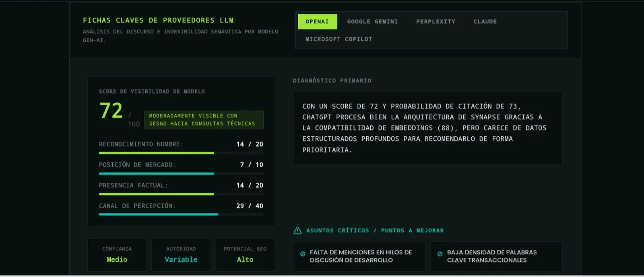This screenshot has width=644, height=277.
Task: Click the Confianza Medio card
Action: click(117, 255)
